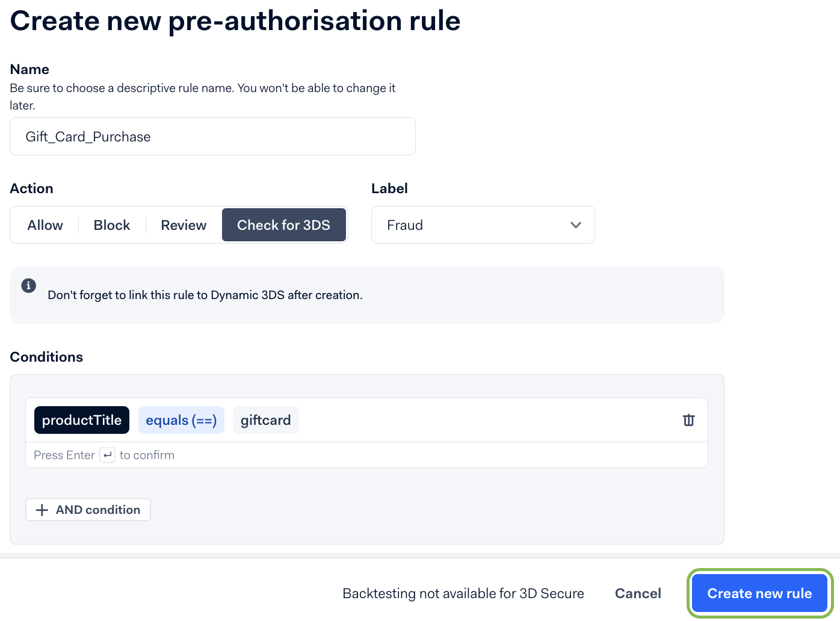Edit the productTitle field chip
The width and height of the screenshot is (840, 621).
click(x=82, y=420)
